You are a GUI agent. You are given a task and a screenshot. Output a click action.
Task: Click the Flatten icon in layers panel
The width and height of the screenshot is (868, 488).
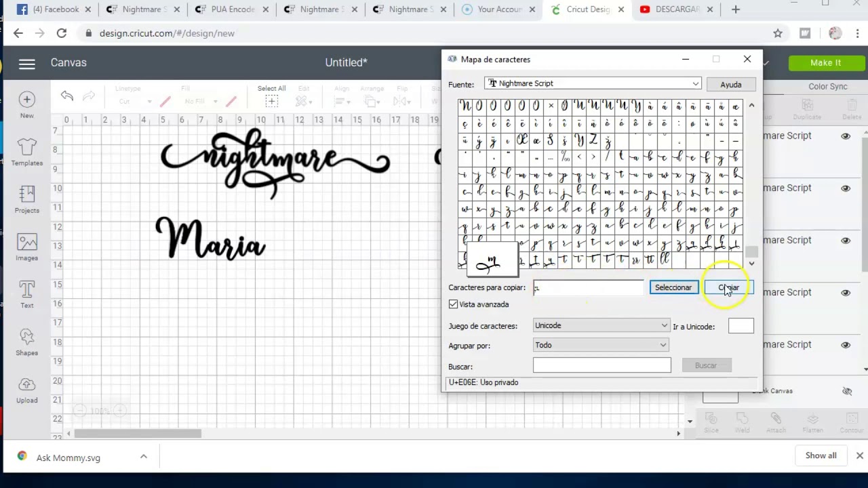tap(812, 419)
